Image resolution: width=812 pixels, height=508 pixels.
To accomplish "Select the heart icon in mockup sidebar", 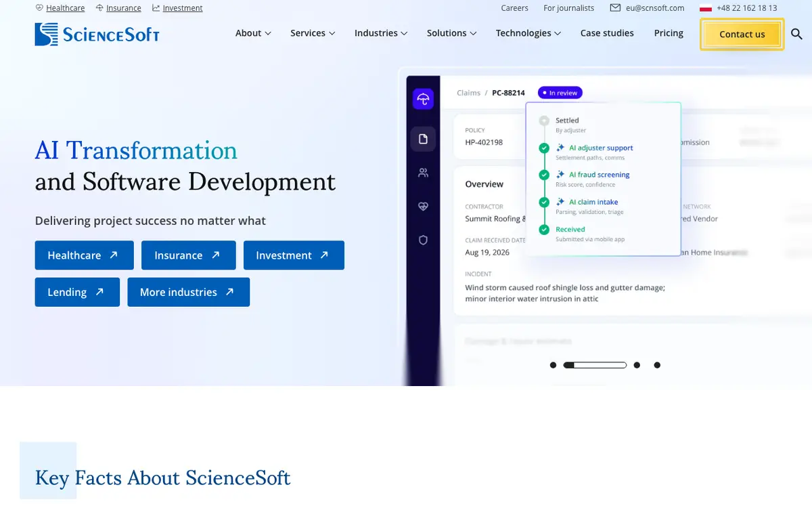I will [x=423, y=207].
